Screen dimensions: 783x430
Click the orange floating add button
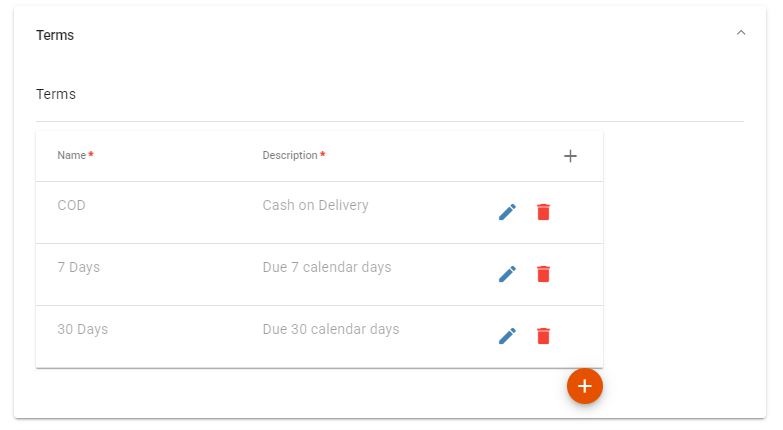(585, 386)
